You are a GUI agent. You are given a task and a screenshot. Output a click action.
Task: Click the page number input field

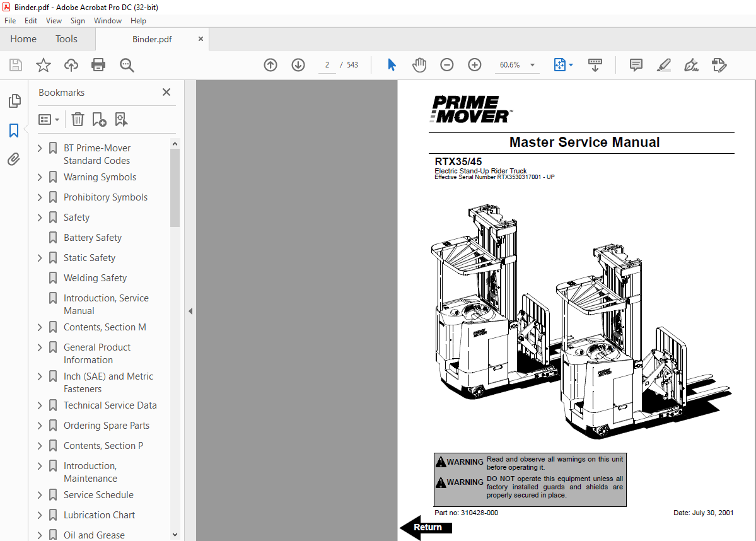click(327, 65)
